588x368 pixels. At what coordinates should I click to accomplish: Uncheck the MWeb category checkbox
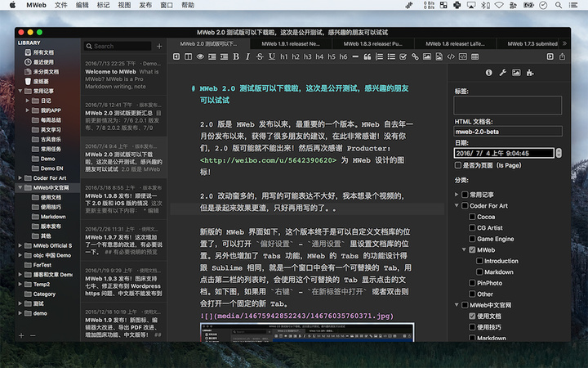click(x=471, y=249)
